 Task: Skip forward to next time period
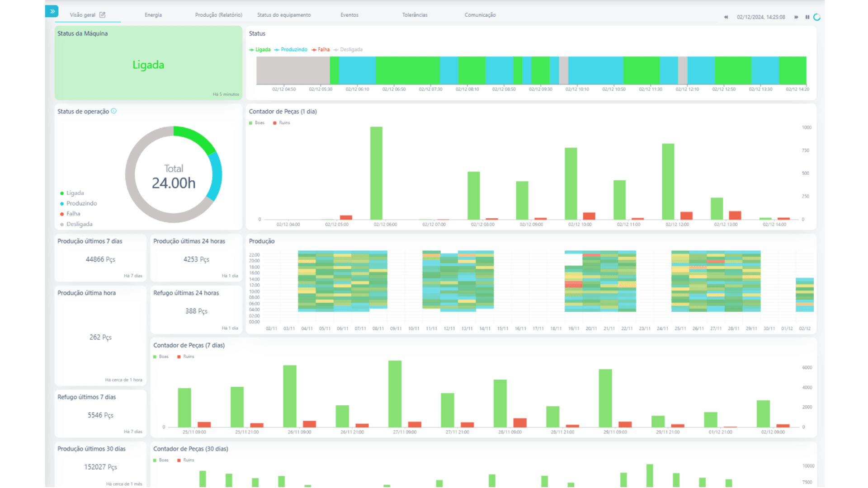[x=796, y=17]
